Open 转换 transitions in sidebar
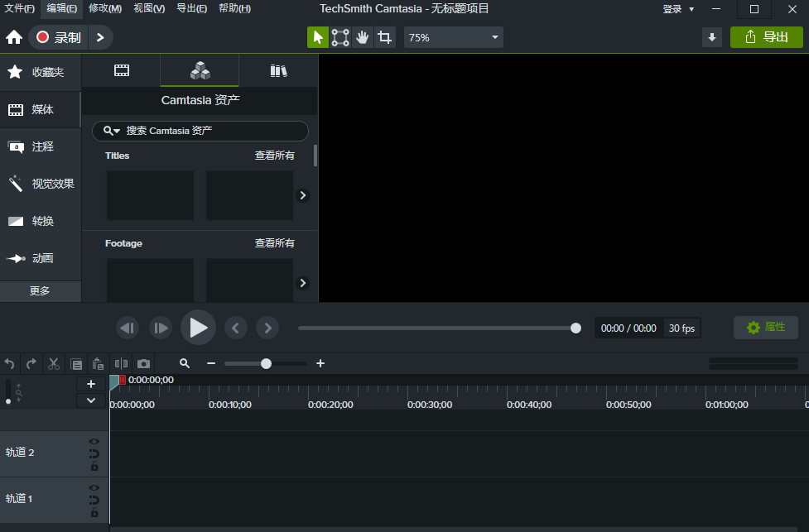This screenshot has width=809, height=532. (x=41, y=221)
